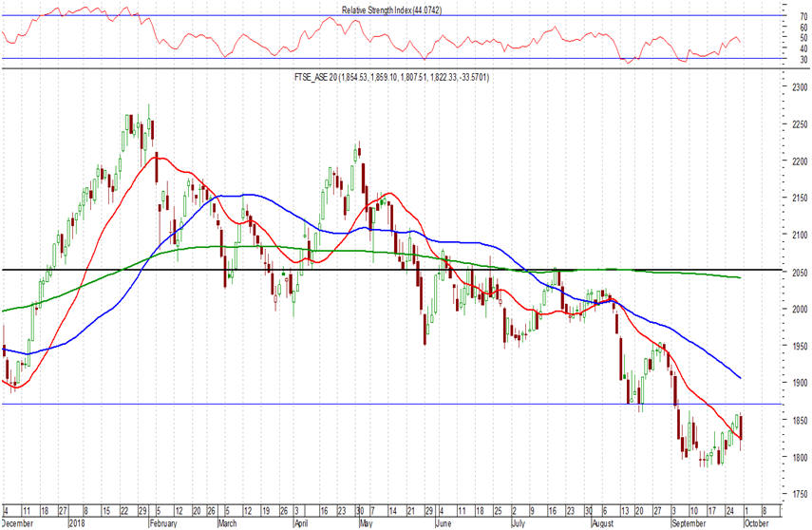Click the 13 date label in August
The height and width of the screenshot is (530, 812).
click(625, 511)
